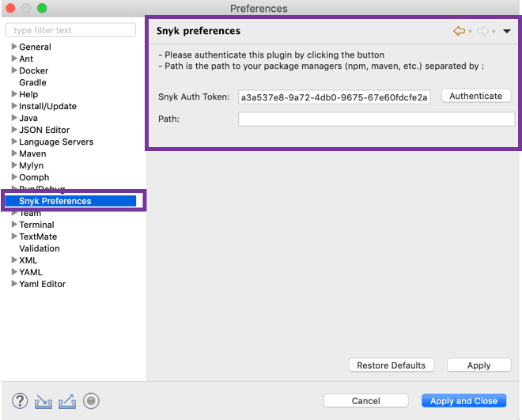Image resolution: width=522 pixels, height=420 pixels.
Task: Expand the Maven tree node
Action: 14,153
